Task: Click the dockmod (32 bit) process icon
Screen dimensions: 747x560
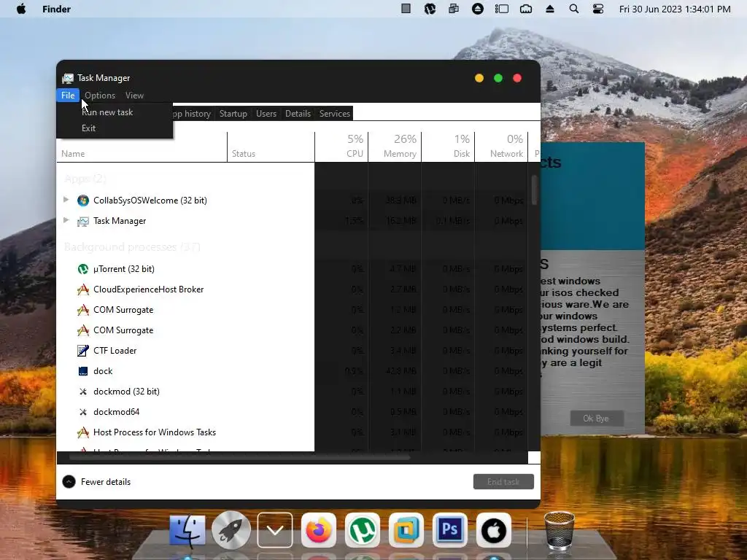Action: click(83, 392)
